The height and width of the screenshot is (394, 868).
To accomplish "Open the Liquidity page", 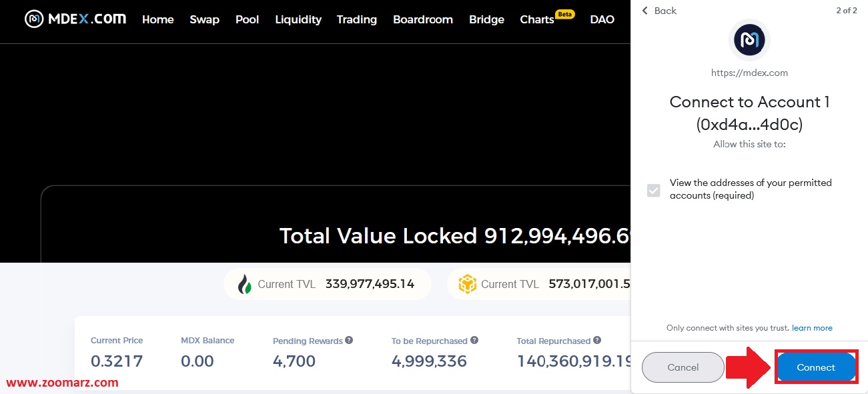I will point(298,19).
